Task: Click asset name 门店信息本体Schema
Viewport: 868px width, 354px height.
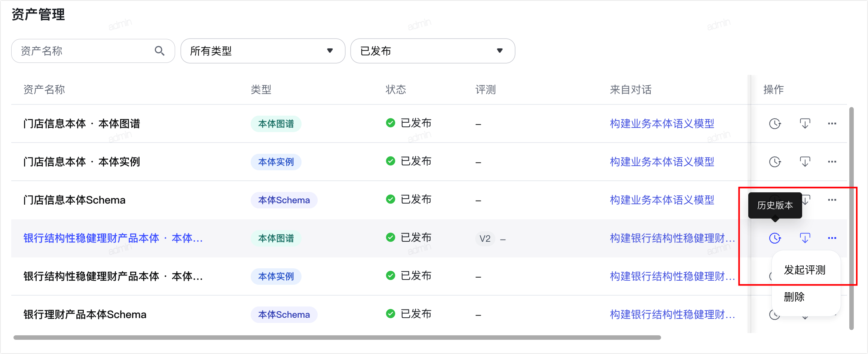Action: 74,200
